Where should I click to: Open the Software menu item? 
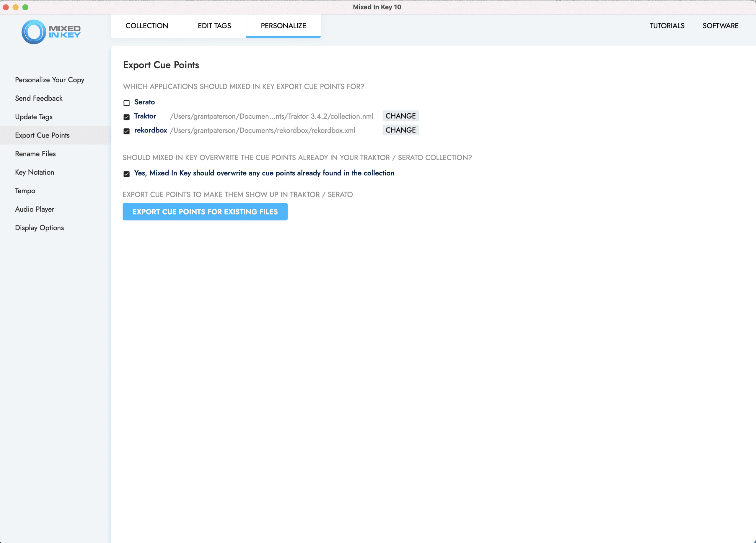[720, 26]
